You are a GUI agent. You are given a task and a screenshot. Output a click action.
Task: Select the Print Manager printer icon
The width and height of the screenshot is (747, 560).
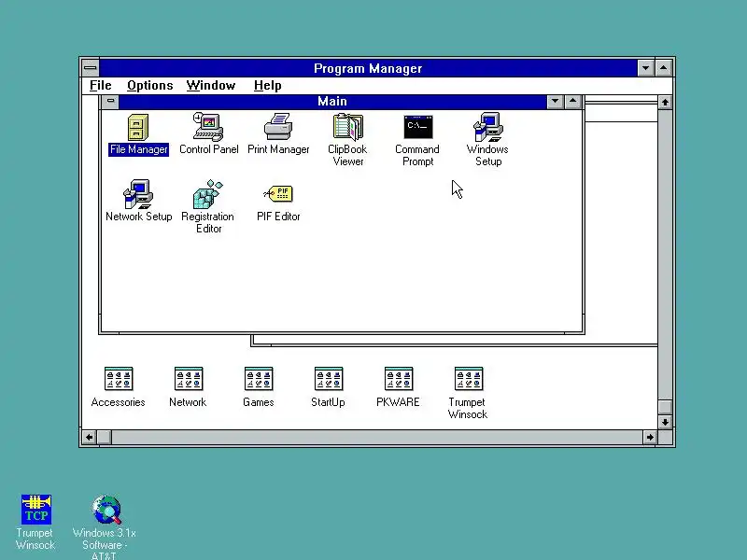pos(278,127)
